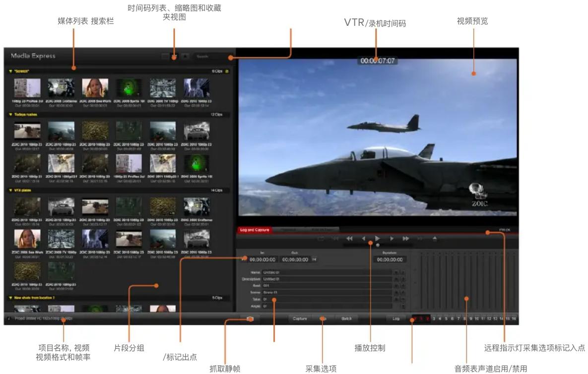Toggle audio channel 6
Image resolution: width=588 pixels, height=374 pixels.
tap(452, 319)
